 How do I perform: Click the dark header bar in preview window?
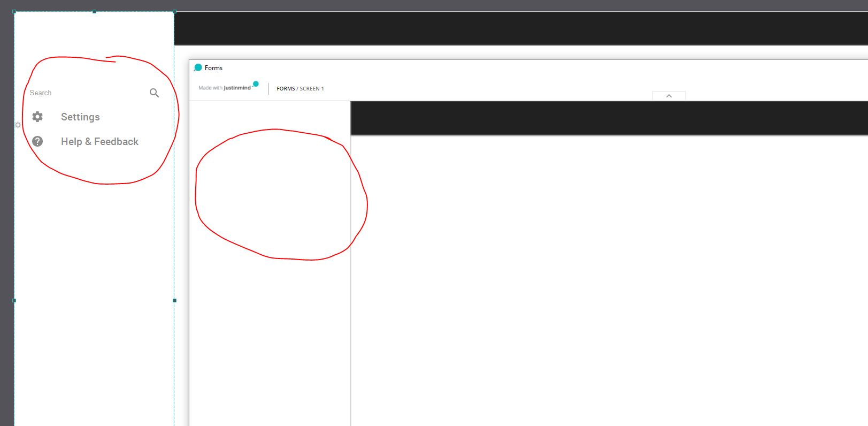609,118
